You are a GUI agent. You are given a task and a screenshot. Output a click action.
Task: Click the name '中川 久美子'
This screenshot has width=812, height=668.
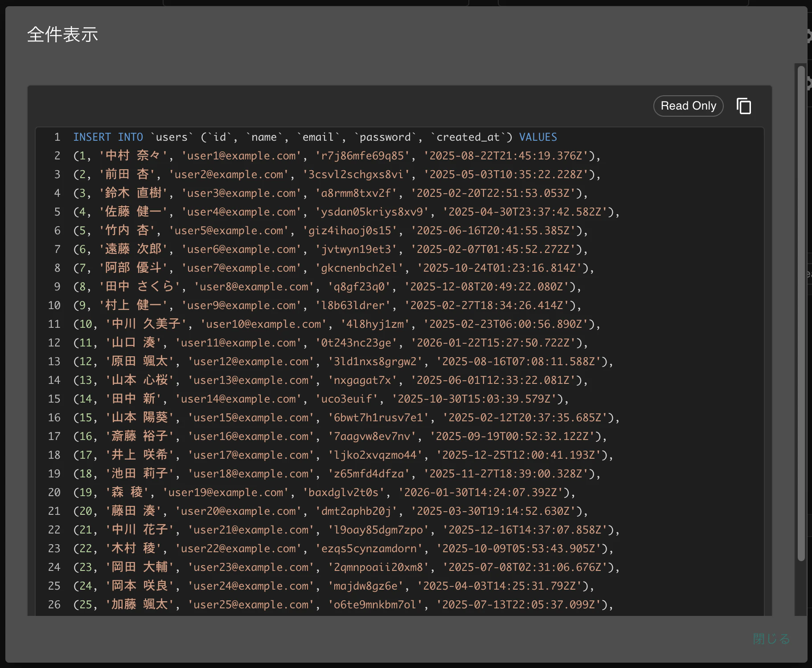[x=146, y=324]
